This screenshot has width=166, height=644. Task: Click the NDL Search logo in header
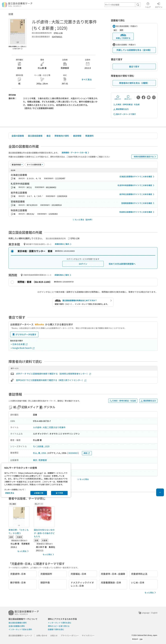click(17, 5)
